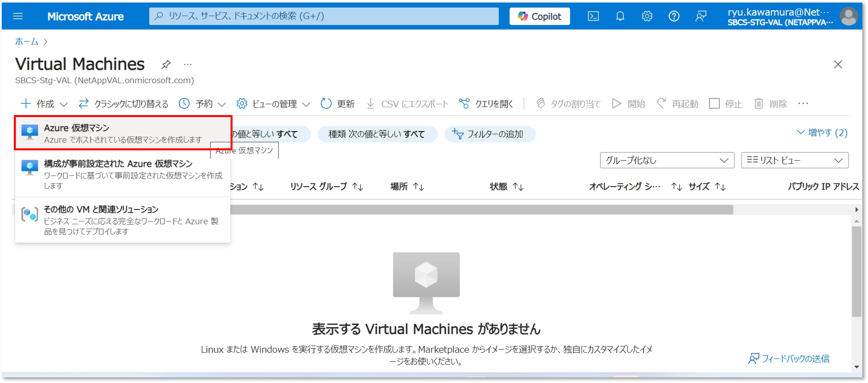Viewport: 868px width, 383px height.
Task: Open feedback icon in top bar
Action: click(701, 16)
